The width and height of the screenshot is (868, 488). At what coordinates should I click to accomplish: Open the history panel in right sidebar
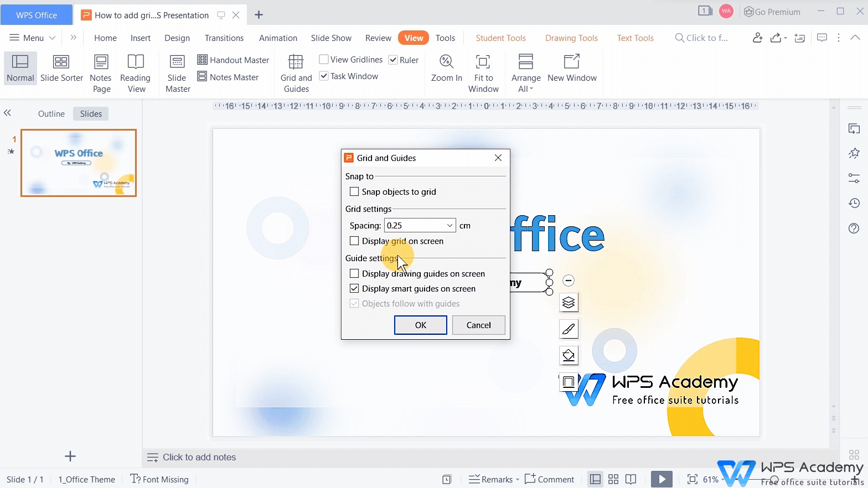854,203
